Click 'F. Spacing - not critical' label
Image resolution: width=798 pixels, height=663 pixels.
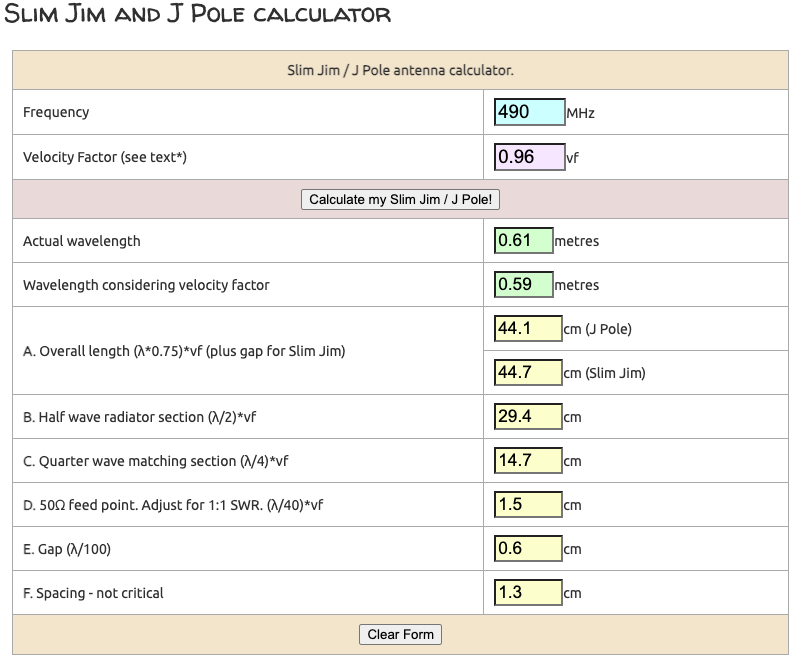(93, 593)
